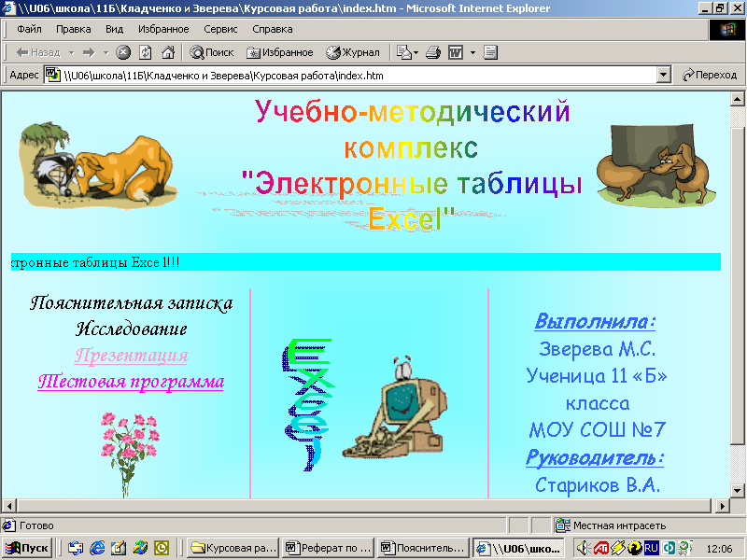Screen dimensions: 747x560
Task: Open the Search (Поиск) panel
Action: pyautogui.click(x=212, y=52)
